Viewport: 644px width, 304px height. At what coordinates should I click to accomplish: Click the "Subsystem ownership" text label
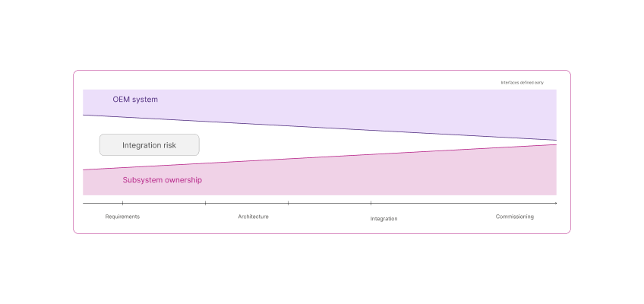tap(163, 180)
